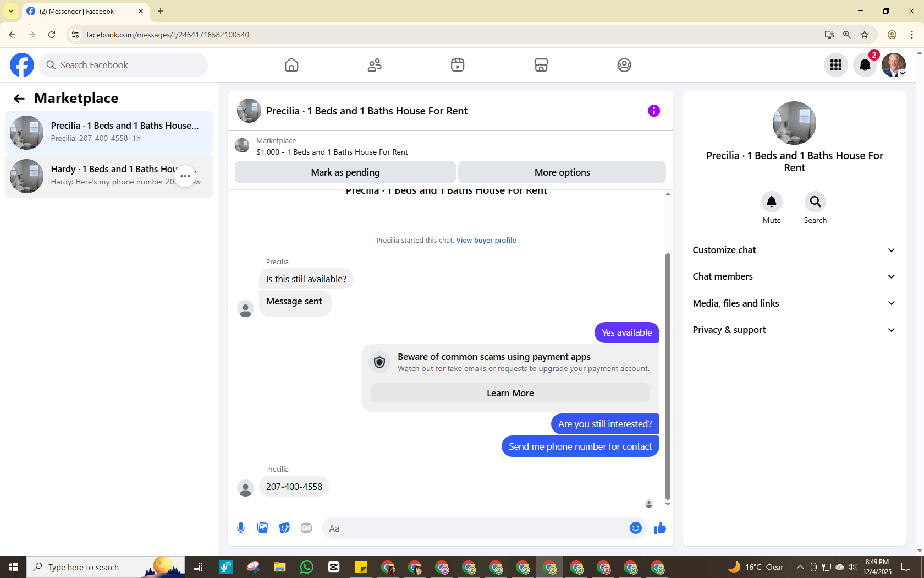Click the large listing photo in side panel

click(794, 123)
